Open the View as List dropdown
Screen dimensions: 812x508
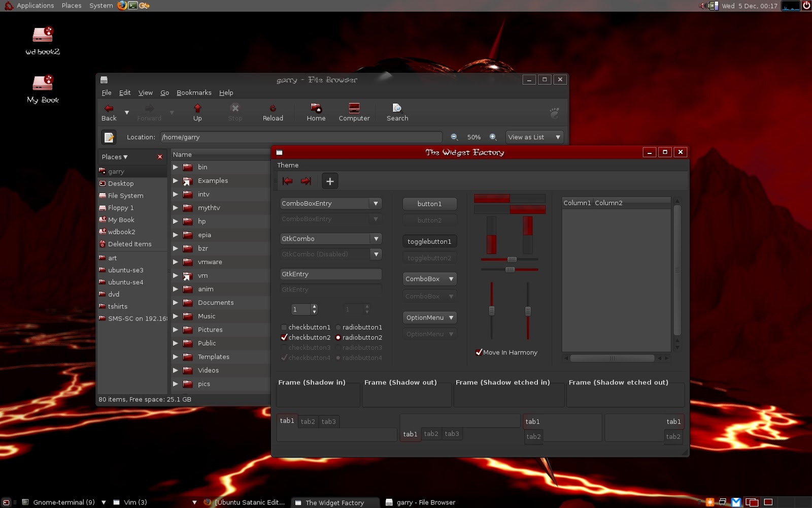click(x=534, y=137)
